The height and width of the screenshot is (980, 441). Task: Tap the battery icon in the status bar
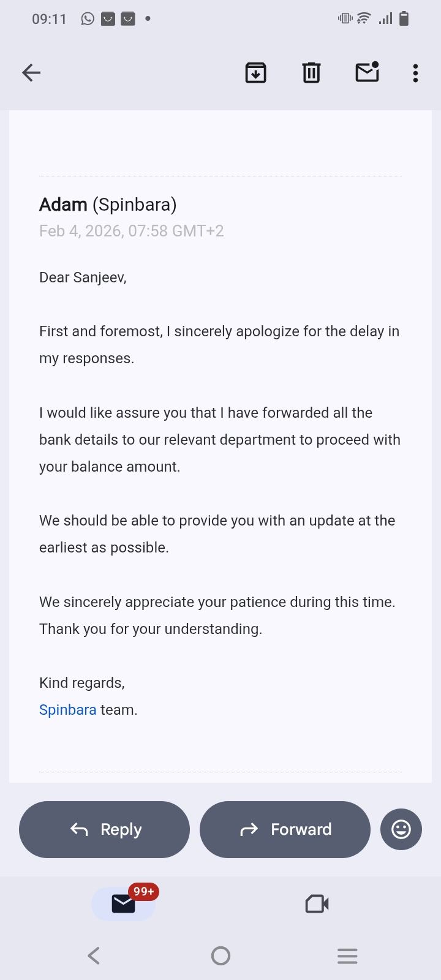pos(404,19)
